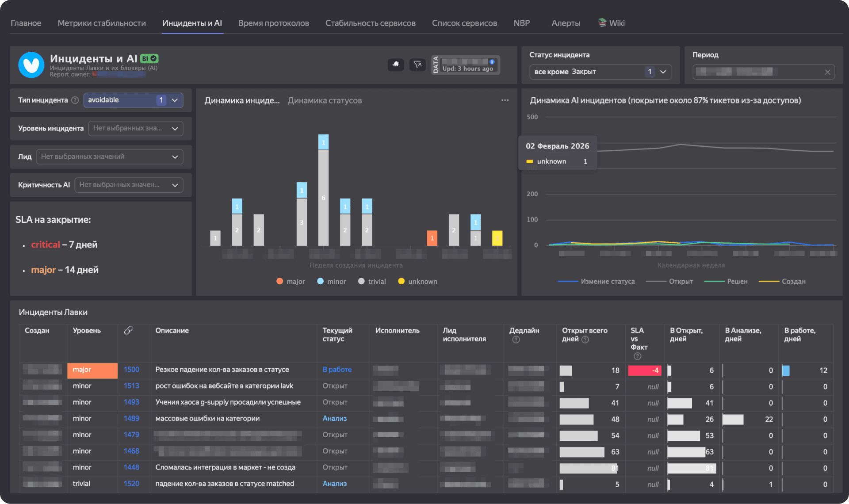
Task: Open three-dots menu on Динамика chart
Action: (x=505, y=100)
